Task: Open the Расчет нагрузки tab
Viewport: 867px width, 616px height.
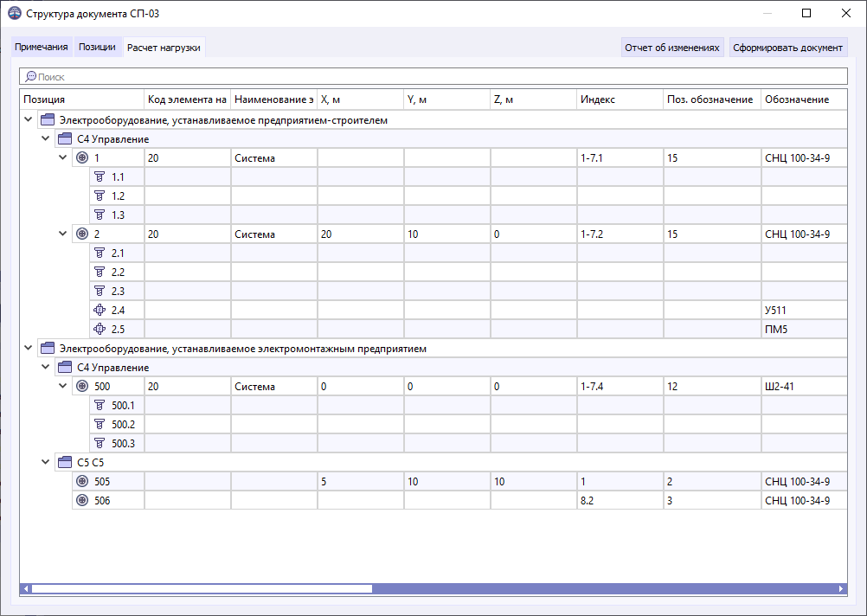Action: point(164,48)
